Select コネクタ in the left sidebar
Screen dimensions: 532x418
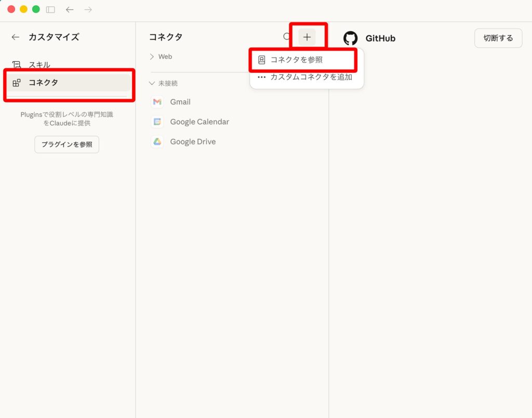(x=44, y=82)
